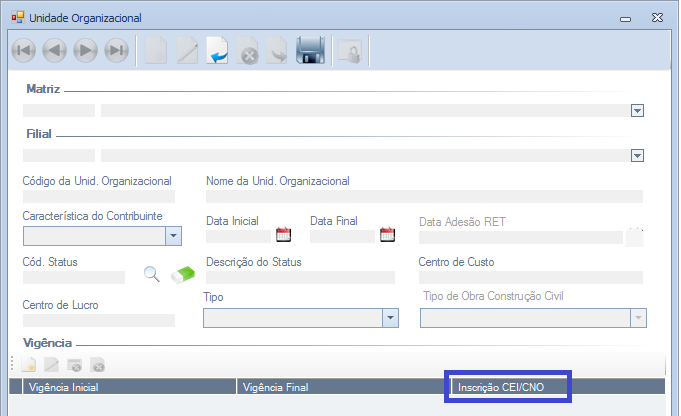Sort by Vigência Inicial column header
Screen dimensions: 681x416
pos(129,387)
